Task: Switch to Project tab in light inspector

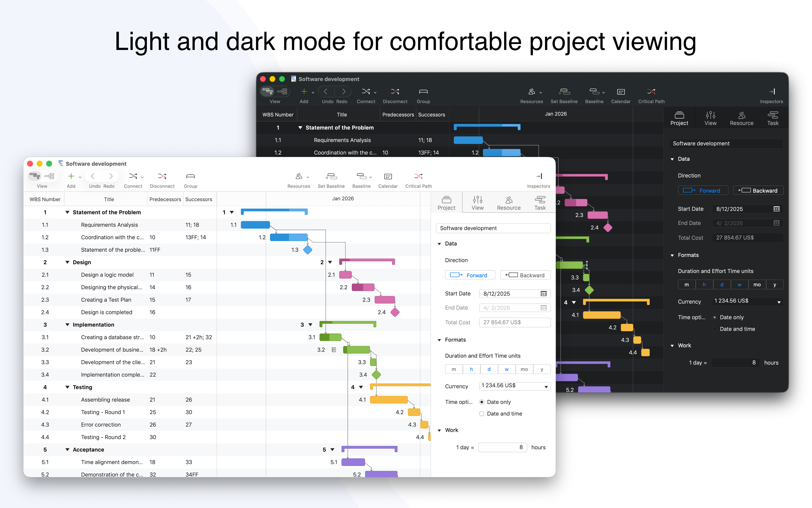Action: (446, 203)
